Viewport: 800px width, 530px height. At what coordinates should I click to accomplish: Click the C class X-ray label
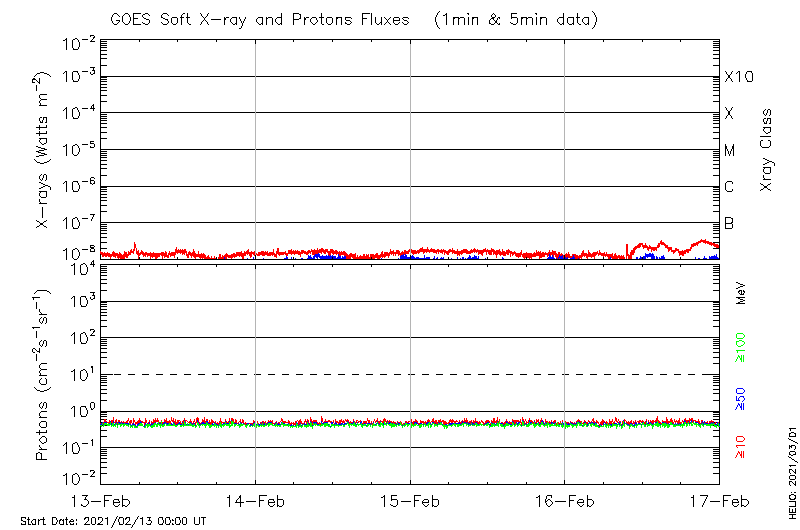click(x=730, y=187)
